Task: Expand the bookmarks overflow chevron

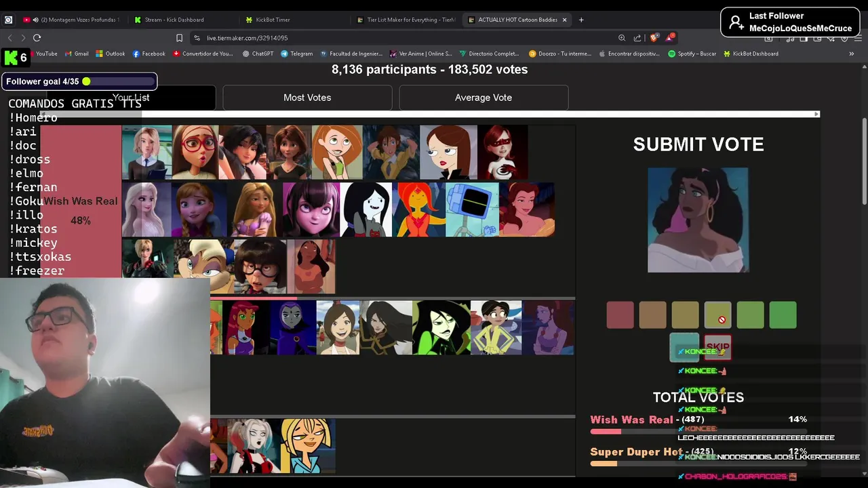Action: coord(852,54)
